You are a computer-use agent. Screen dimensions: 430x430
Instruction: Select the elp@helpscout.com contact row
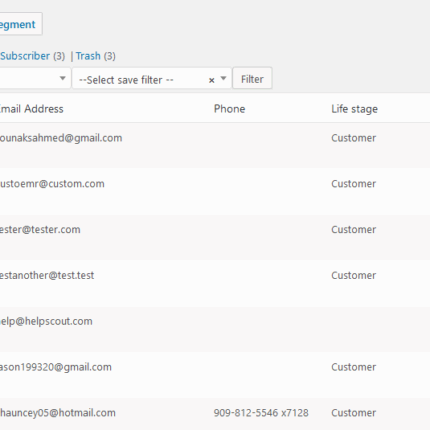point(215,329)
